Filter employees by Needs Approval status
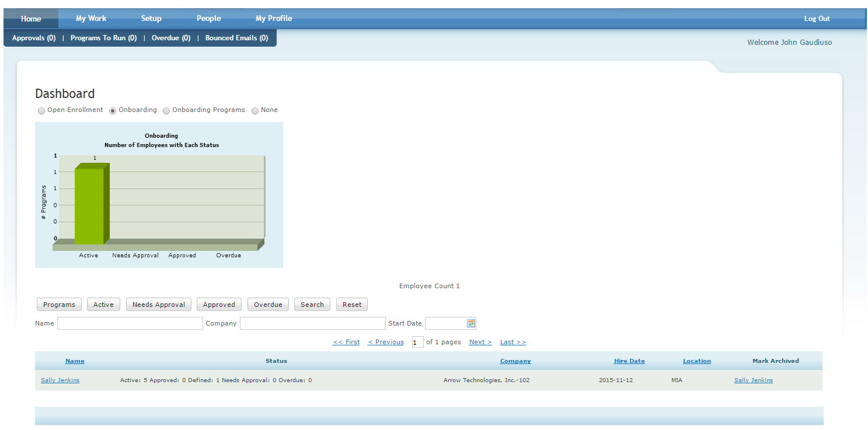Screen dimensions: 868x430 tap(158, 304)
